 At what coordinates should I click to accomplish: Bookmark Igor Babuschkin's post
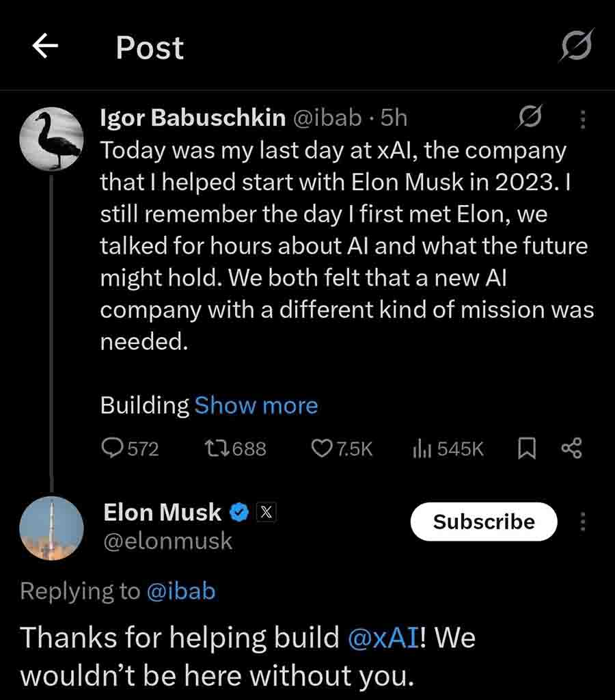tap(526, 448)
